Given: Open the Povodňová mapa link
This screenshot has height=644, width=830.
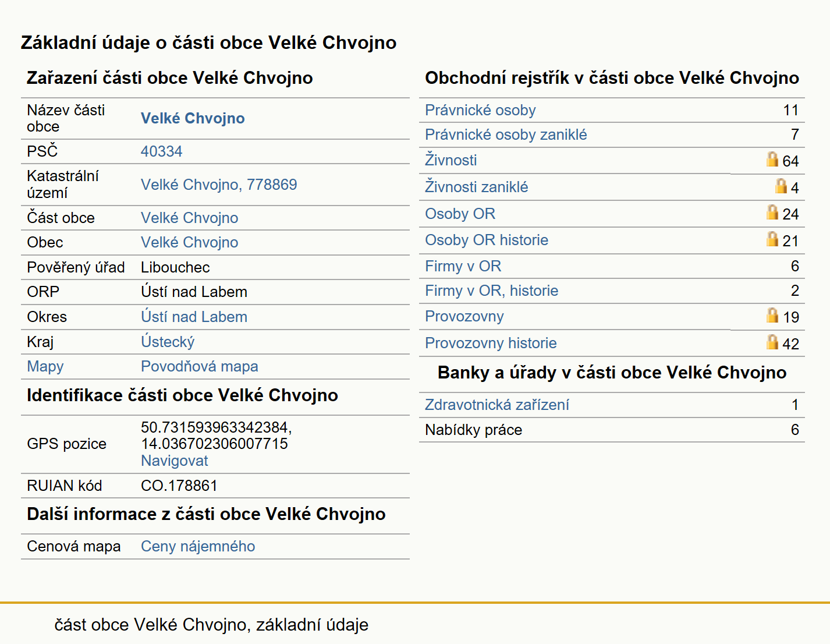Looking at the screenshot, I should point(199,366).
